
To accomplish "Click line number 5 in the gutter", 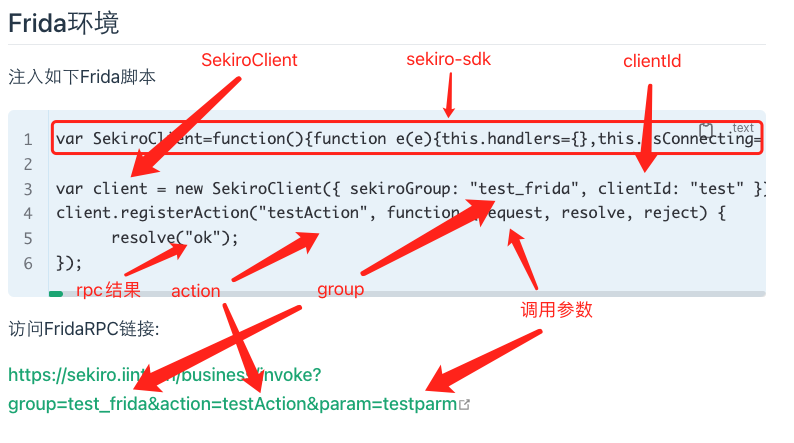I will [x=28, y=238].
